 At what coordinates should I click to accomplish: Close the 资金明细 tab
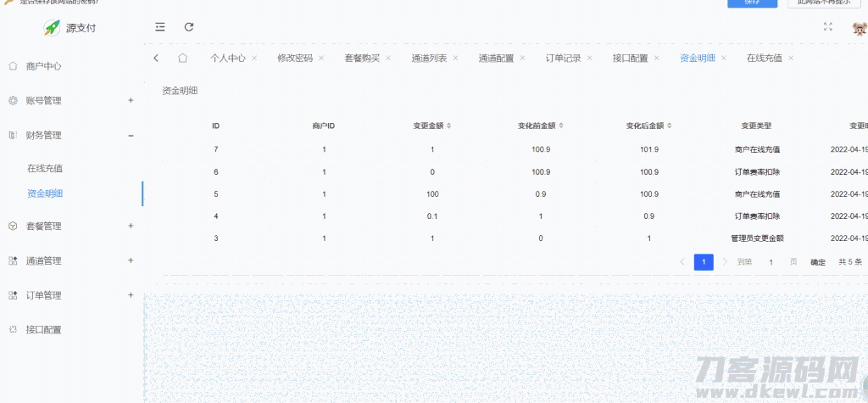pyautogui.click(x=724, y=58)
